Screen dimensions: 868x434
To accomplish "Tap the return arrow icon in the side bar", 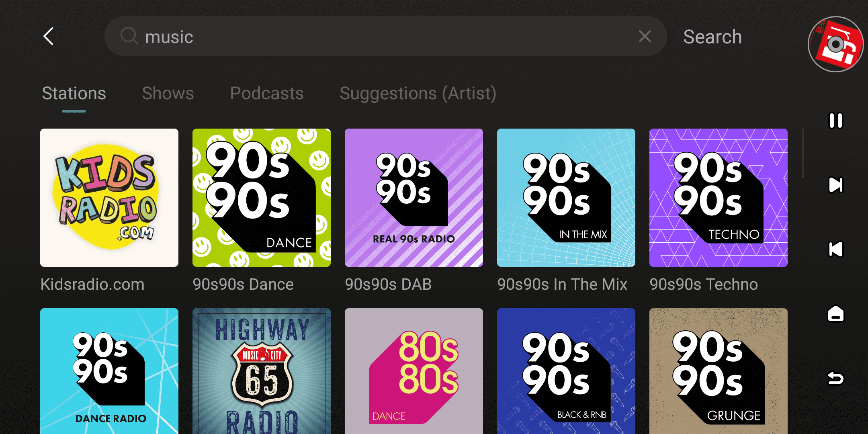I will (x=835, y=378).
